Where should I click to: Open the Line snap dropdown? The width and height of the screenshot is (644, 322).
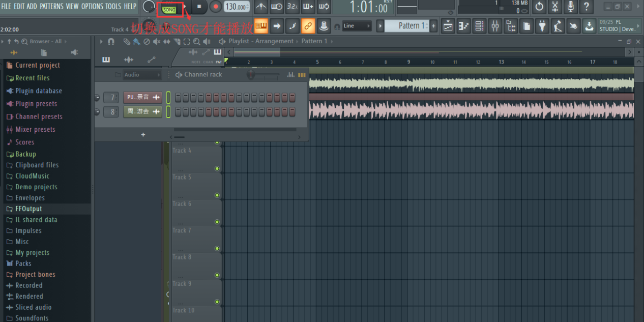click(359, 25)
